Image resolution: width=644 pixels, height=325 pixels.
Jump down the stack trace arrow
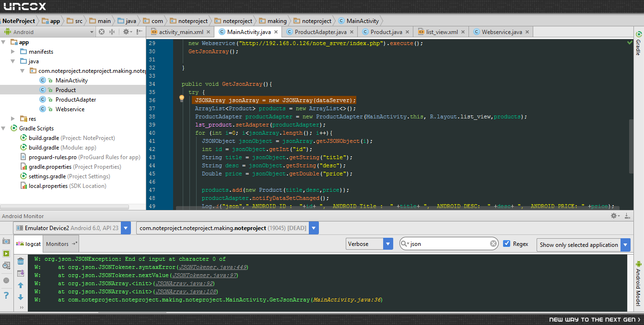(x=21, y=297)
